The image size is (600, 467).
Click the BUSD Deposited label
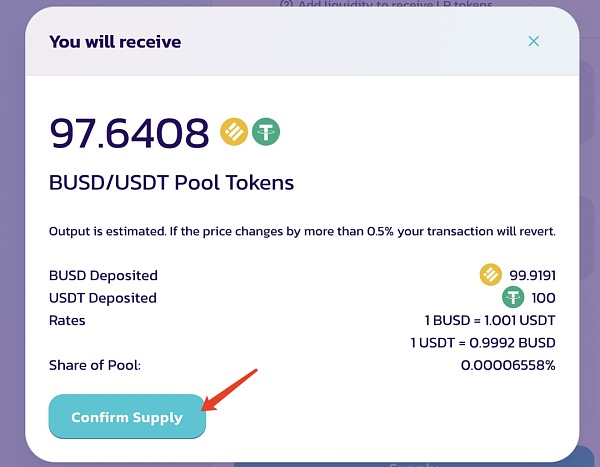103,275
